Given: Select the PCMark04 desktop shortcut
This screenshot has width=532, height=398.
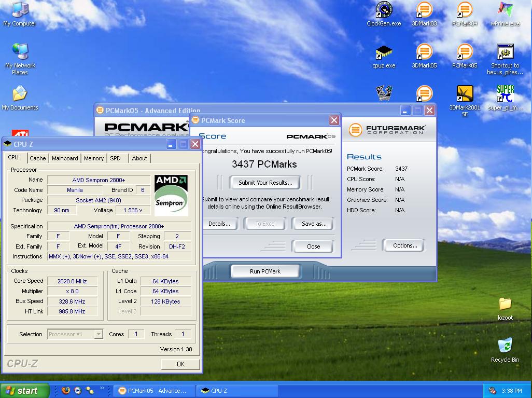Looking at the screenshot, I should [x=465, y=13].
